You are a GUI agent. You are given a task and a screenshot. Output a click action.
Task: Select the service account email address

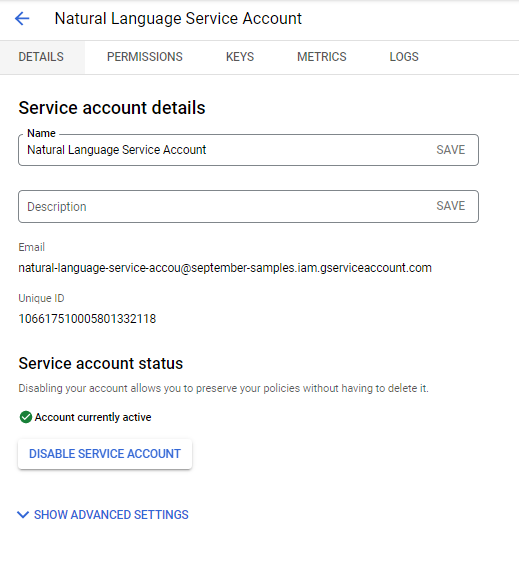tap(225, 268)
